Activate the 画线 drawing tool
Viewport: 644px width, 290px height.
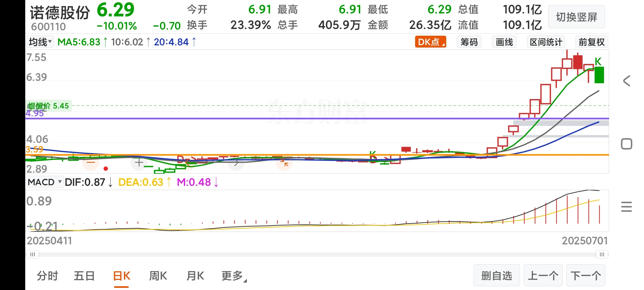coord(504,42)
